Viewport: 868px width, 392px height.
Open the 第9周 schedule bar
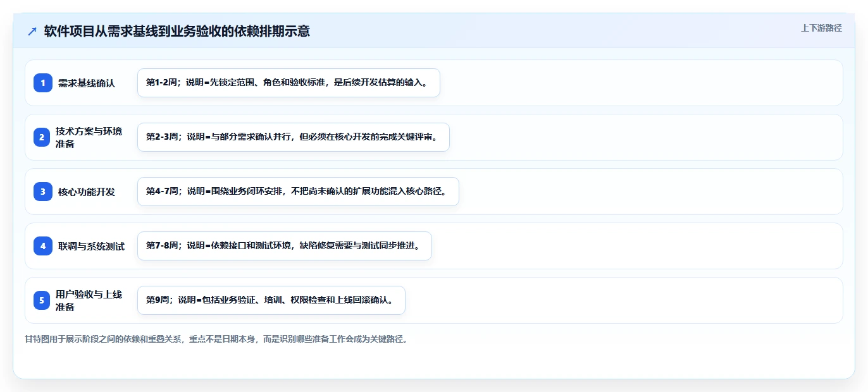(x=271, y=300)
